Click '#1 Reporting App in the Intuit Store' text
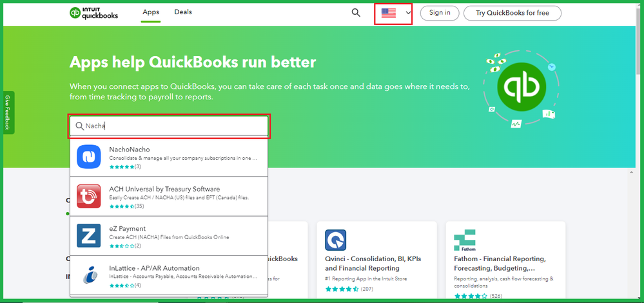Screen dimensions: 644x303 (366, 279)
